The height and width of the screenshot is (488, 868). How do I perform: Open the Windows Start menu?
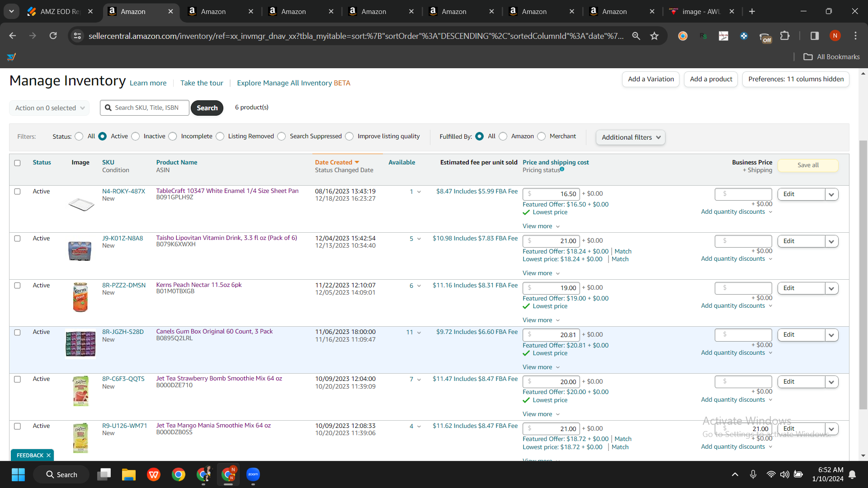[19, 474]
